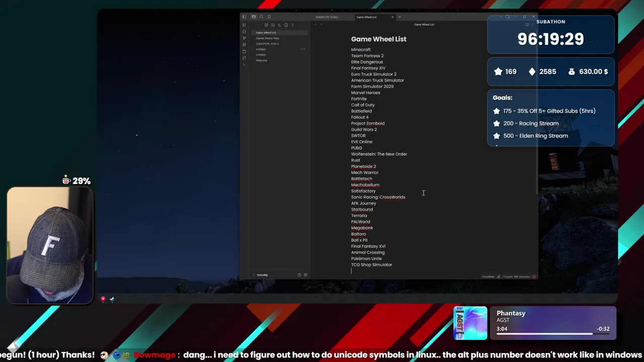Click the subathon timer 96:19:29
644x362 pixels.
pos(550,39)
